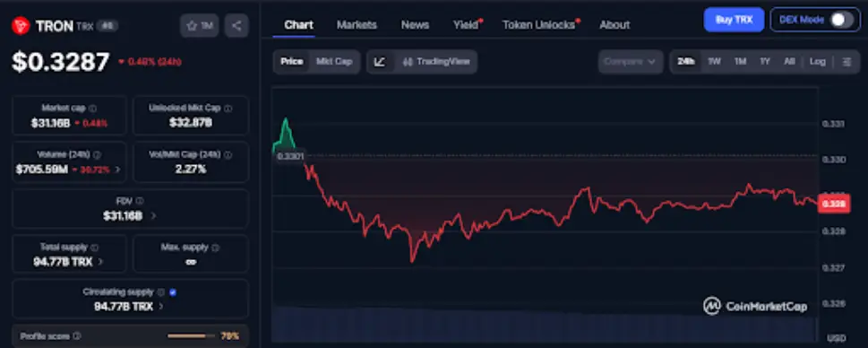868x348 pixels.
Task: Click the $0.3287 price text
Action: [61, 62]
